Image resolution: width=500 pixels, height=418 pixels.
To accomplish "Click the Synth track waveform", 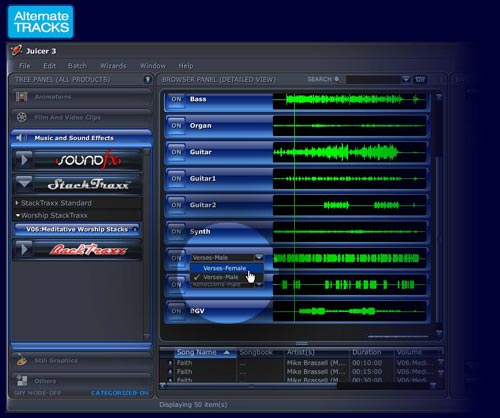I will (x=349, y=232).
